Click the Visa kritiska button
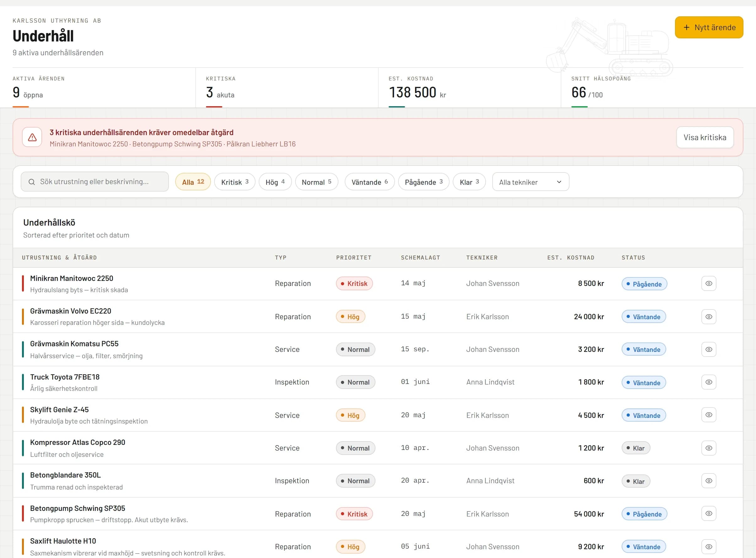This screenshot has height=558, width=756. [705, 138]
